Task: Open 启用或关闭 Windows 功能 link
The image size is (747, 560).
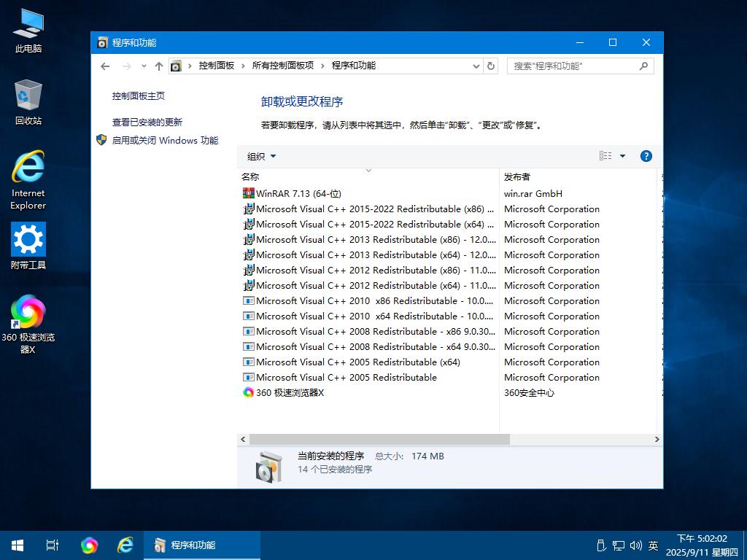Action: 165,140
